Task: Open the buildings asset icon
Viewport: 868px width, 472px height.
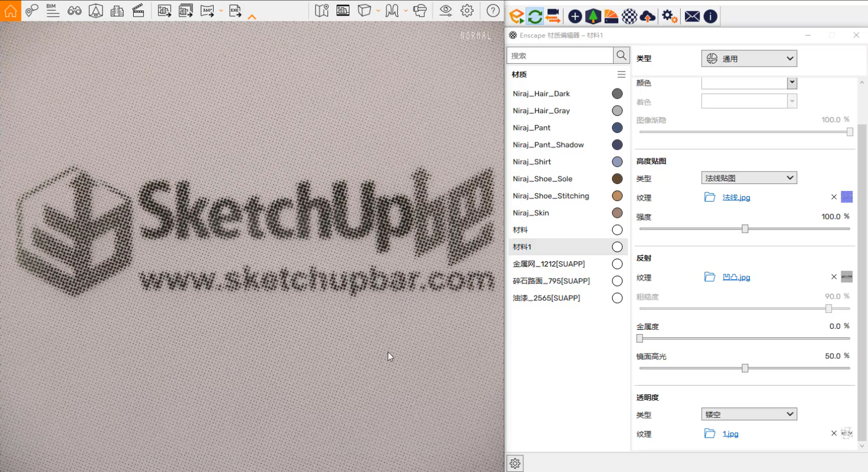Action: pyautogui.click(x=117, y=11)
